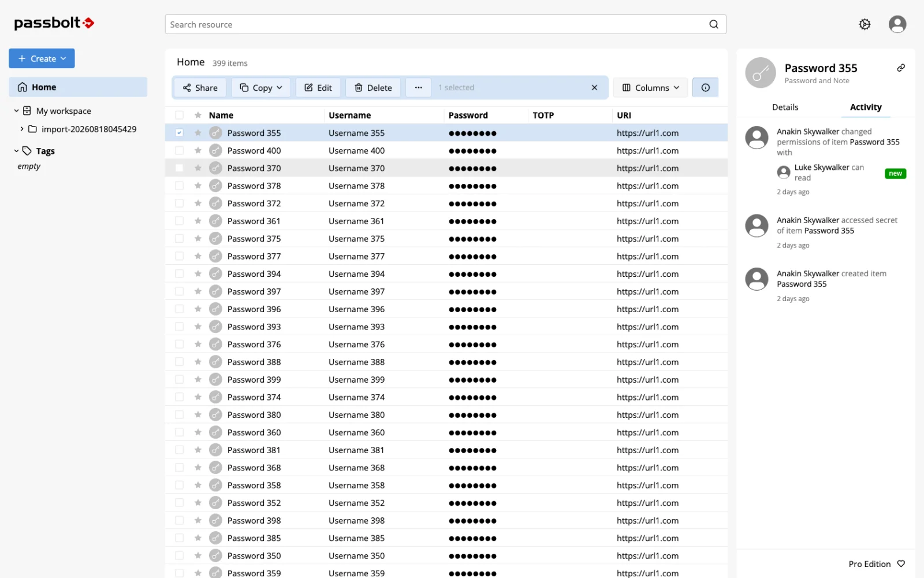
Task: Click the Delete button
Action: coord(373,88)
